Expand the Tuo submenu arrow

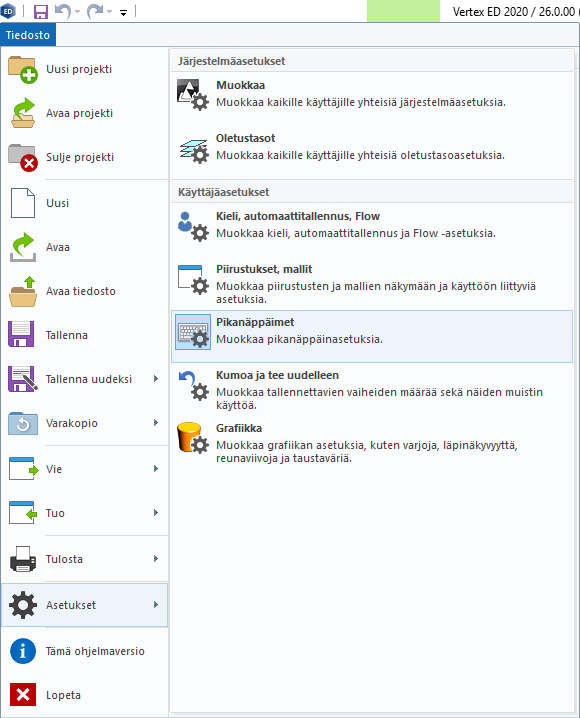coord(156,512)
